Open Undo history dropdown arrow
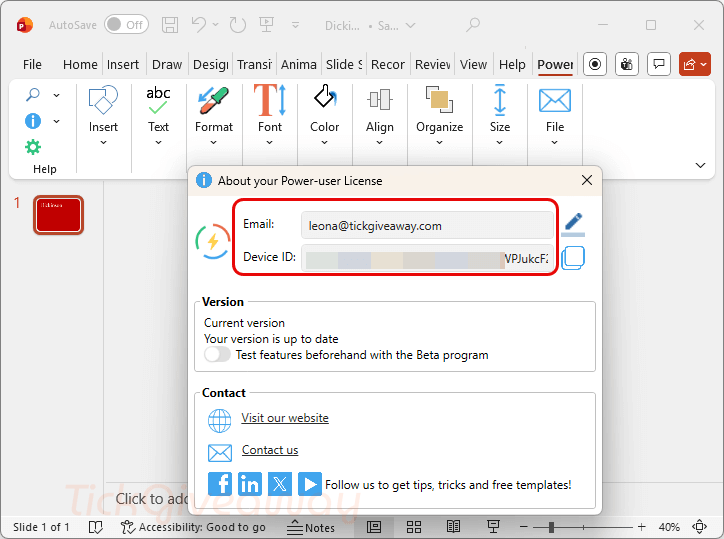 (x=215, y=25)
